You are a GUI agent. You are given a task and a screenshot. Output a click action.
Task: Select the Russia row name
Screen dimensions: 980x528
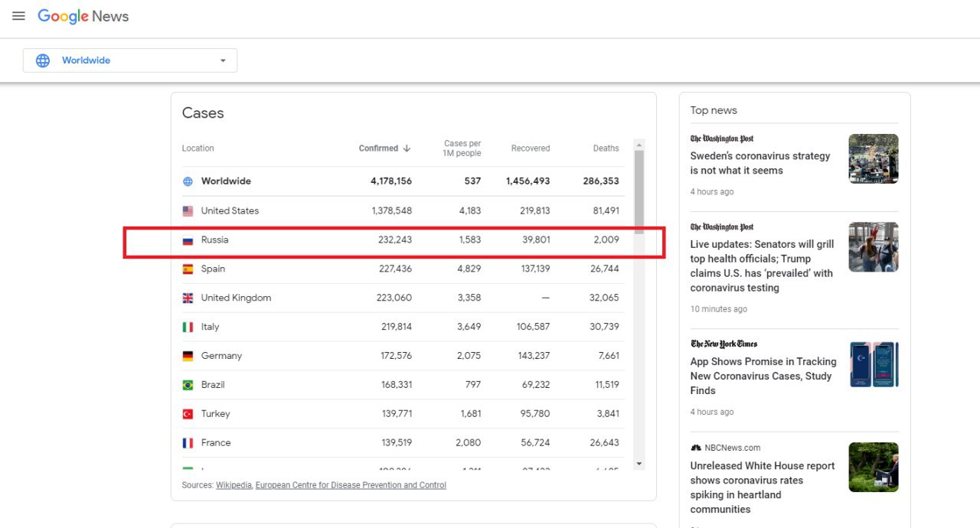coord(215,240)
